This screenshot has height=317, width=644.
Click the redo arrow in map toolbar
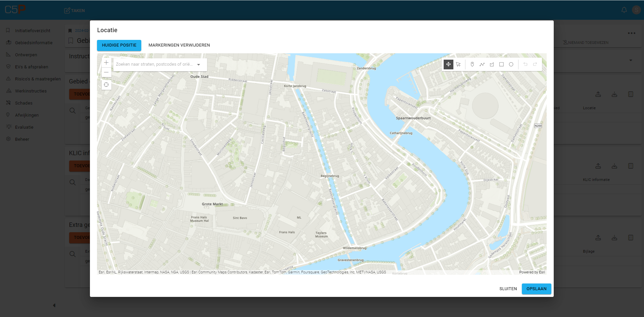pyautogui.click(x=535, y=64)
